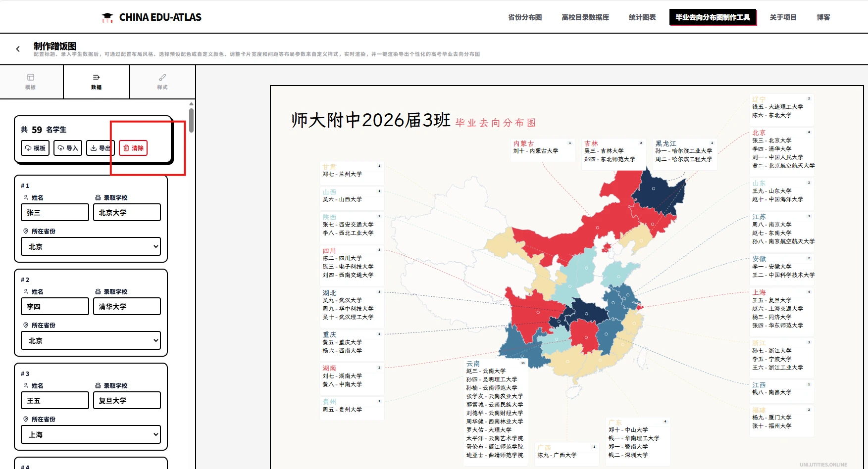The height and width of the screenshot is (469, 868).
Task: Click the 共 59 名学生 student count
Action: tap(44, 130)
